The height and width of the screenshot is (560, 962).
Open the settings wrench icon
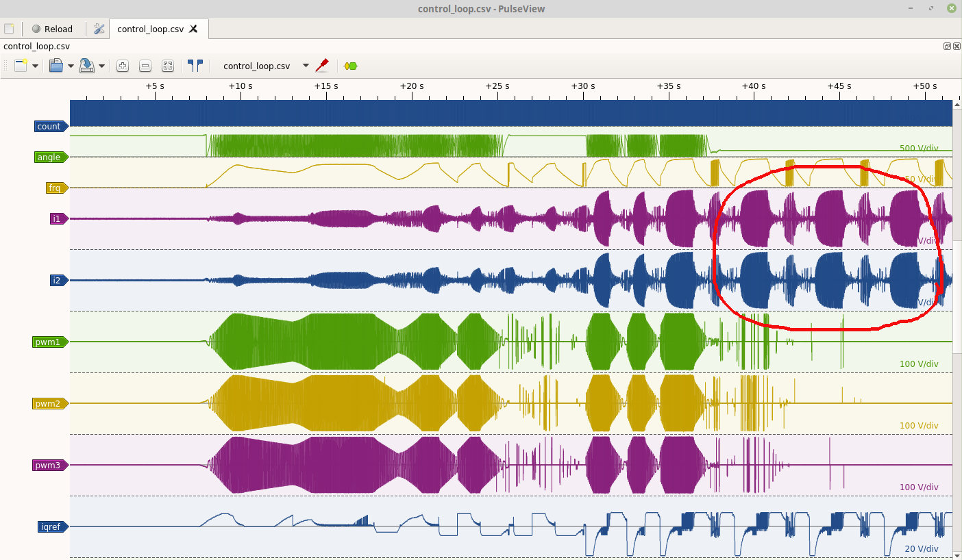(99, 29)
